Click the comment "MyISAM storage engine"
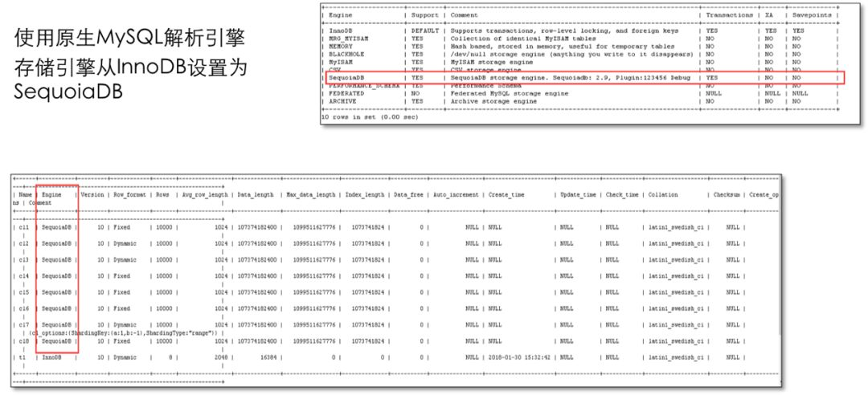The image size is (868, 395). tap(492, 63)
